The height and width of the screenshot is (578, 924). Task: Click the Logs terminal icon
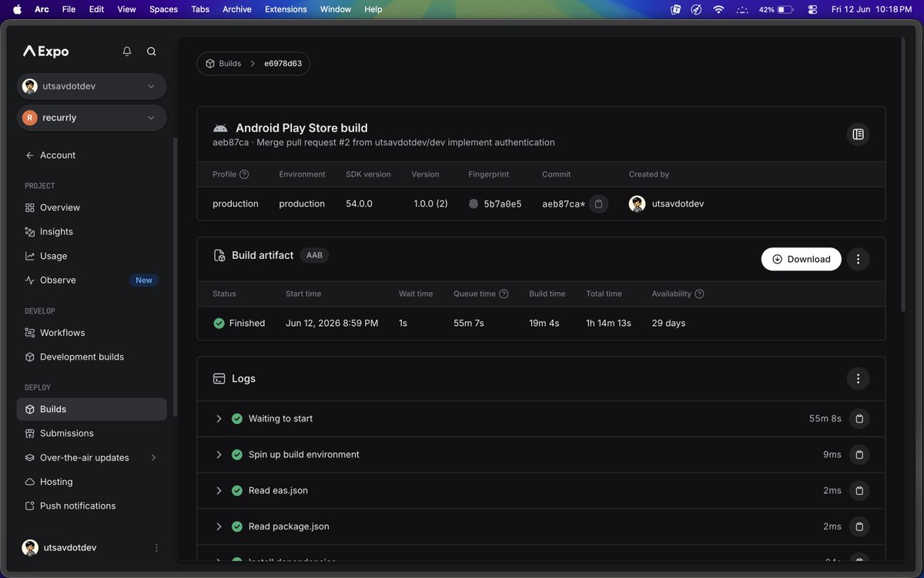tap(219, 378)
